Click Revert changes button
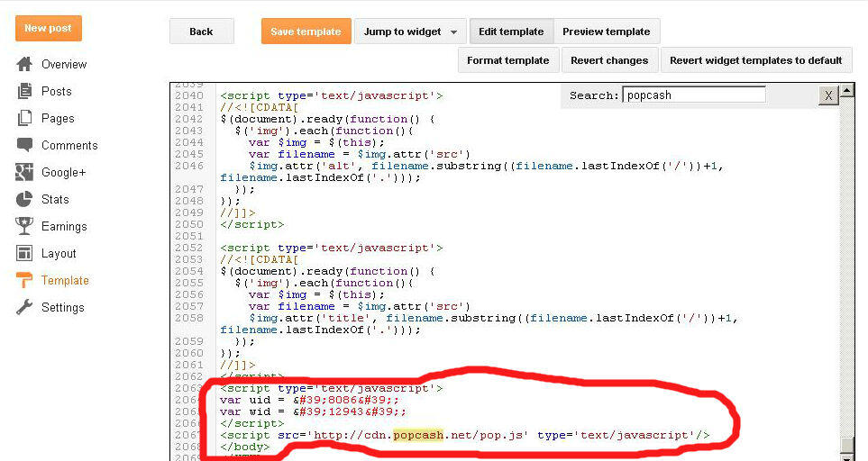Screen dimensions: 868x461 pos(609,60)
